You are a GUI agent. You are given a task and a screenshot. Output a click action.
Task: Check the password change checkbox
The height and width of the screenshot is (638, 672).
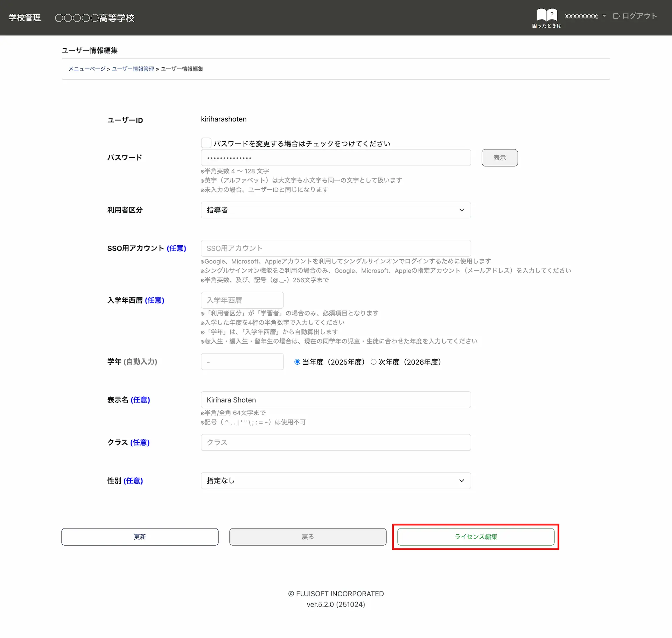click(x=206, y=143)
